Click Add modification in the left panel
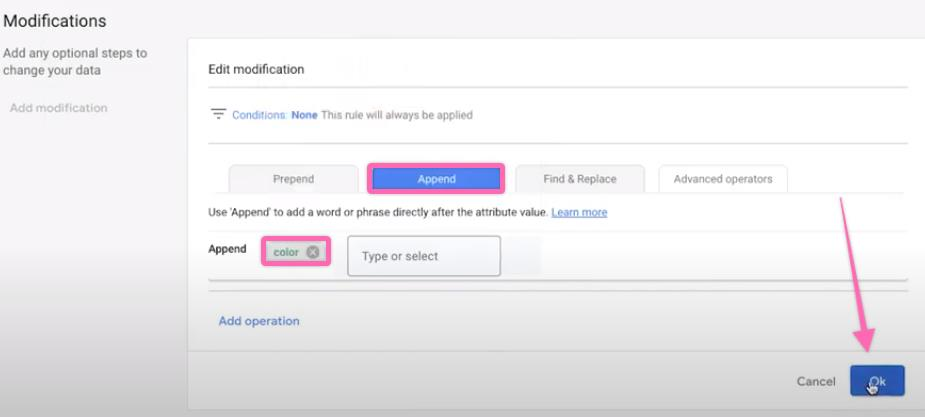 [58, 108]
